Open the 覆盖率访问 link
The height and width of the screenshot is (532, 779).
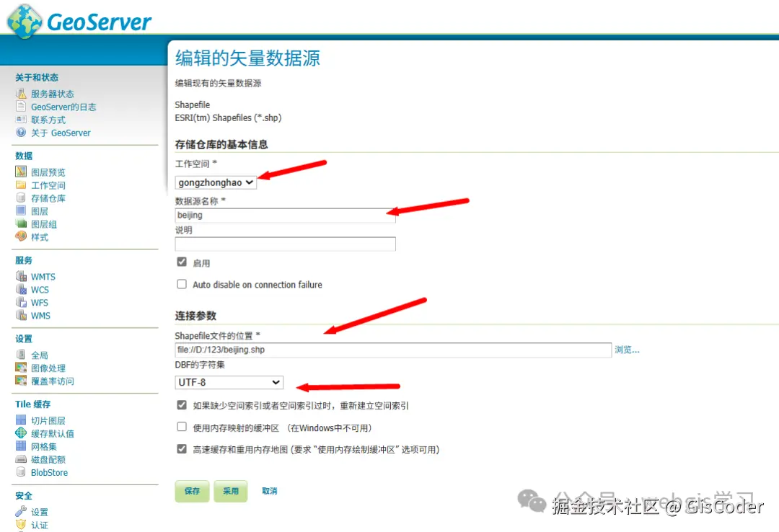click(52, 381)
